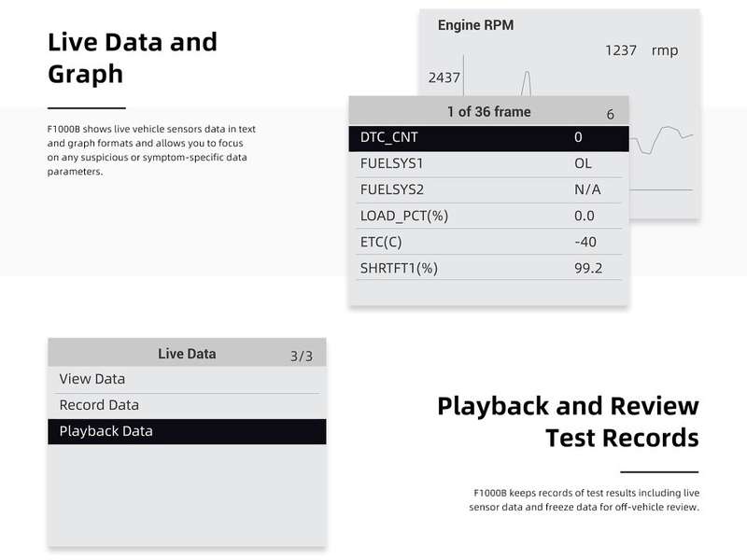Screen dimensions: 747x560
Task: Choose Record Data menu entry
Action: pos(187,406)
